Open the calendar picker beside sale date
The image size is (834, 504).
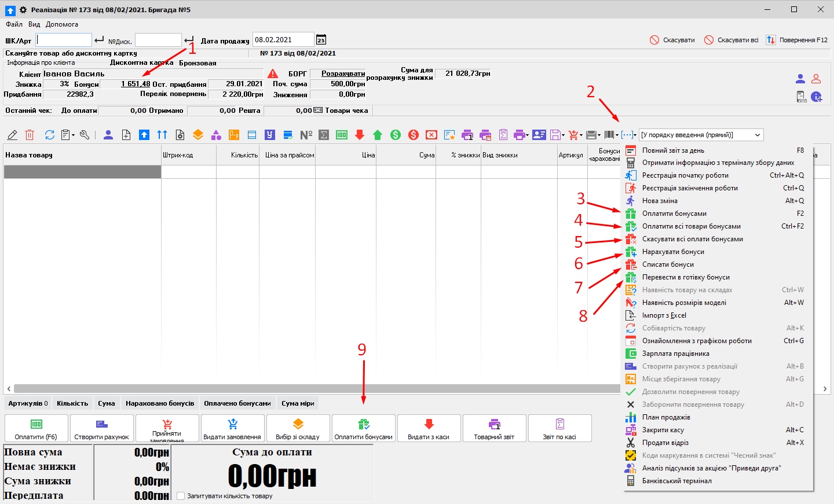pyautogui.click(x=321, y=40)
